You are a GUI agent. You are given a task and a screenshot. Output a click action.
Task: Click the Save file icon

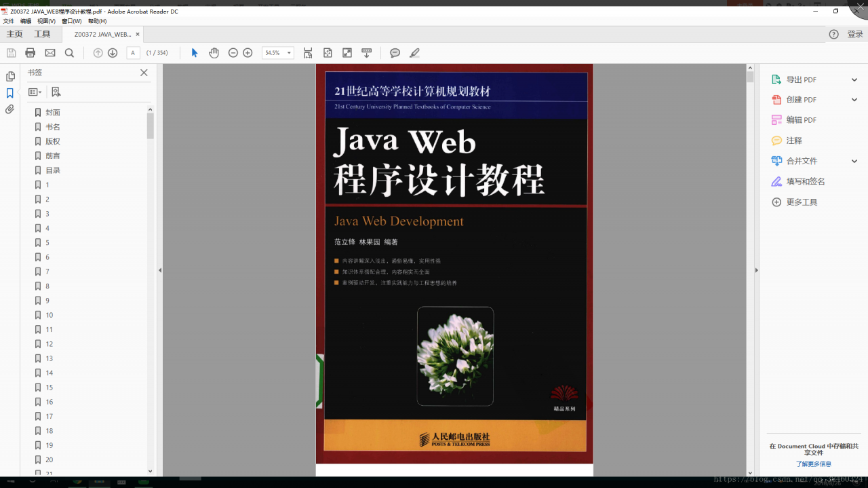click(x=11, y=53)
